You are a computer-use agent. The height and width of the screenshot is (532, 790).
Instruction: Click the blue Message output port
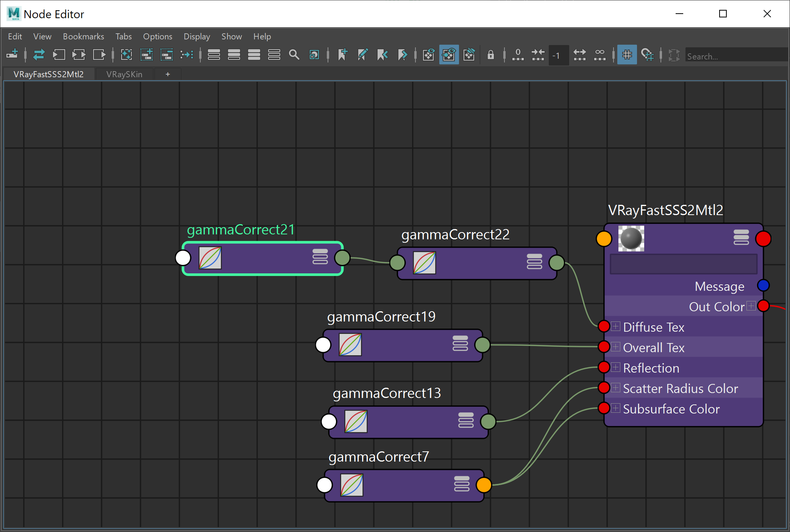pyautogui.click(x=763, y=285)
